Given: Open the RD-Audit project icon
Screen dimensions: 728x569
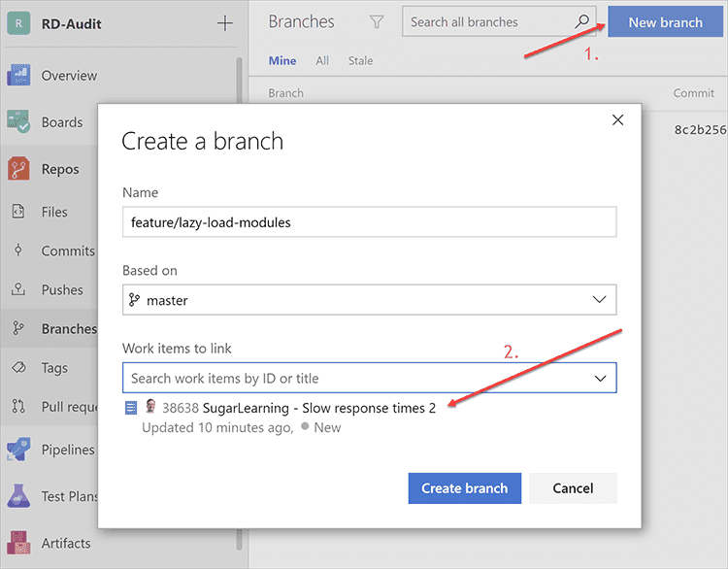Looking at the screenshot, I should (x=18, y=23).
